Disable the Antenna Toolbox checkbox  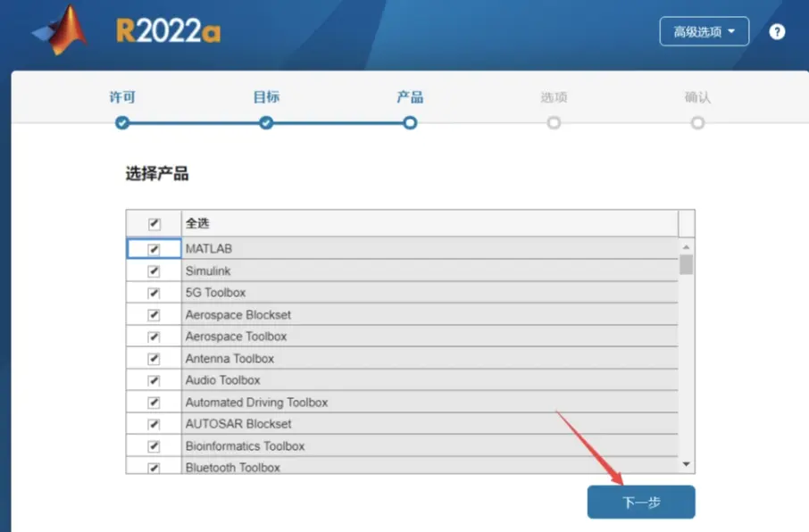(x=154, y=359)
